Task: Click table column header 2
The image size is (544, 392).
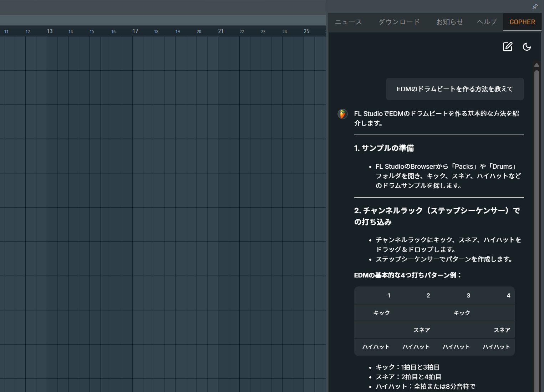Action: [428, 295]
